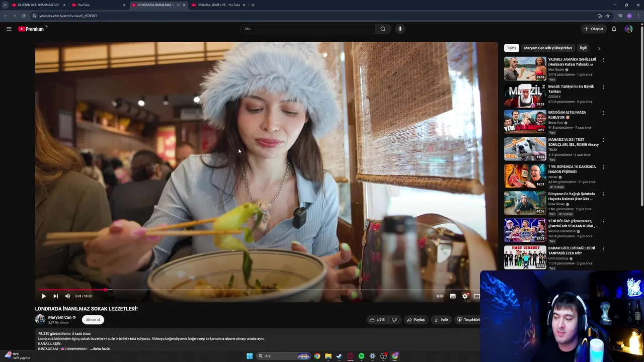The image size is (644, 362).
Task: Click the Oluştur create button
Action: (x=594, y=29)
